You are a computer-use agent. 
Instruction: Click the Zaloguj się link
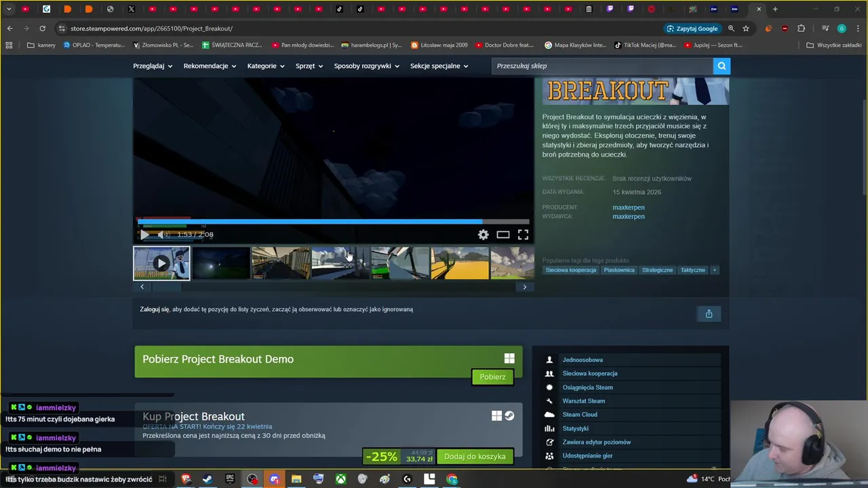(x=155, y=309)
